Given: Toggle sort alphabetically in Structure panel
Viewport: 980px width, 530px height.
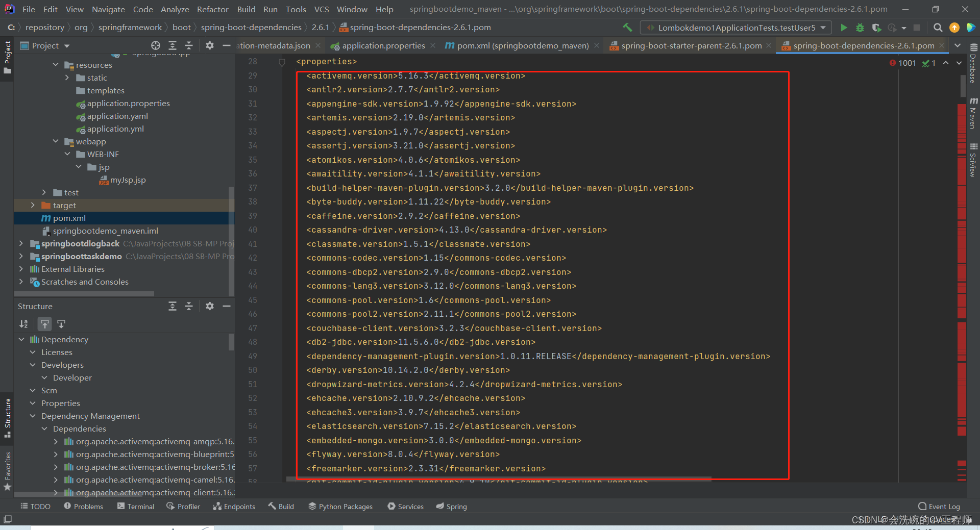Looking at the screenshot, I should 23,324.
